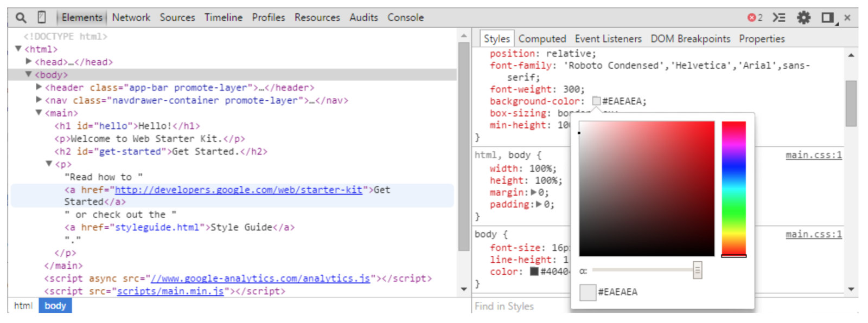The image size is (868, 323).
Task: Open the Resources tab
Action: click(317, 17)
